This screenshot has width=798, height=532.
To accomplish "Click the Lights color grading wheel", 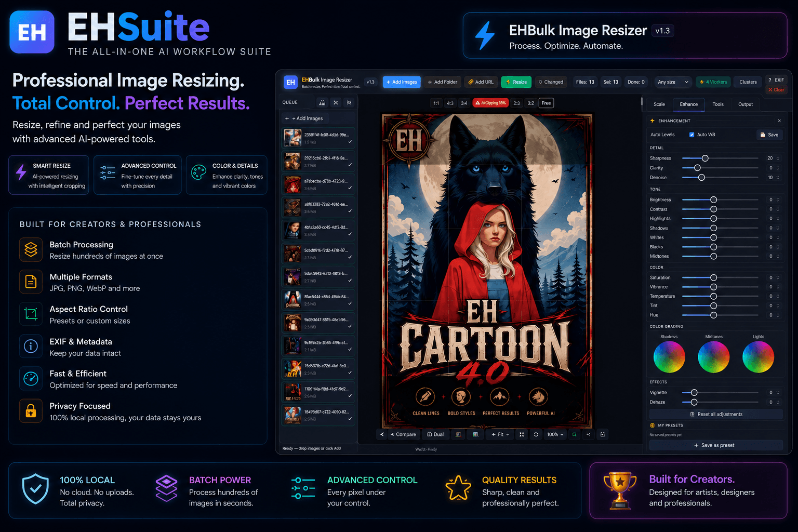I will click(758, 357).
